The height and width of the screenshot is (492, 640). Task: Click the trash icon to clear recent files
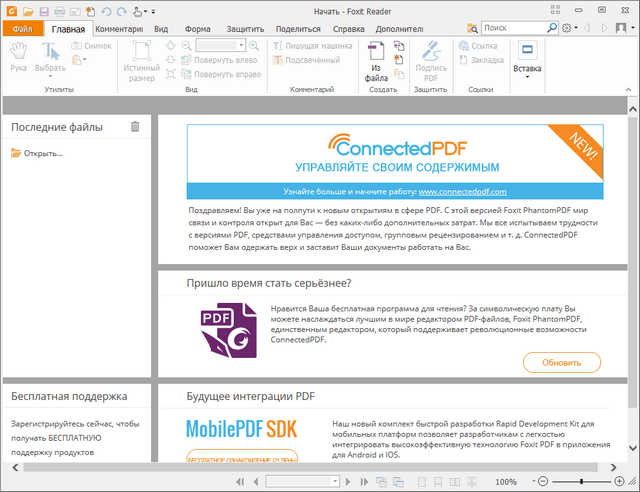pos(135,126)
